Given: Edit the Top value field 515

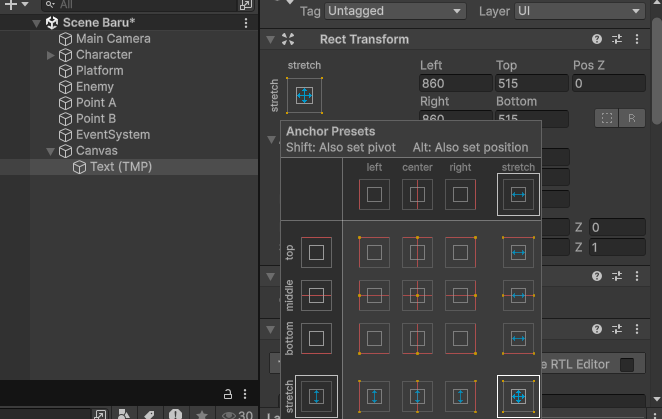Looking at the screenshot, I should pos(532,83).
